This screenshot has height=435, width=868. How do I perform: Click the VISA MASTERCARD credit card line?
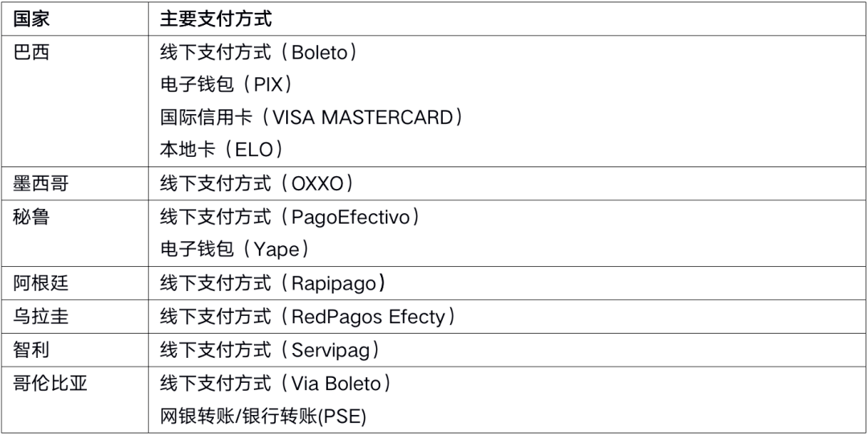[311, 117]
